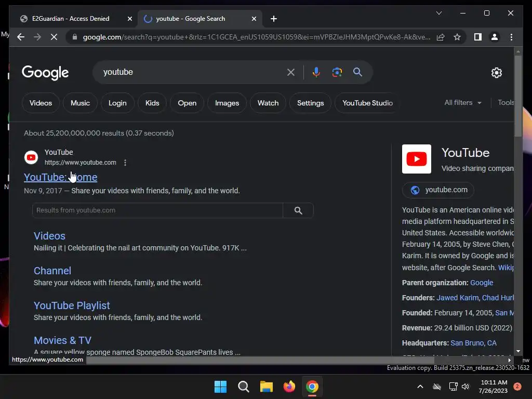Close the youtube Google Search tab
This screenshot has height=399, width=532.
point(254,19)
